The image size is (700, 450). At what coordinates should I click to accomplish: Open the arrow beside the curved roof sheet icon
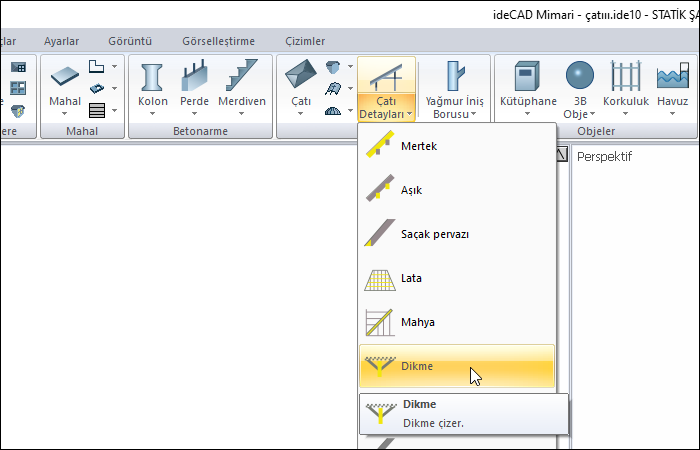350,88
